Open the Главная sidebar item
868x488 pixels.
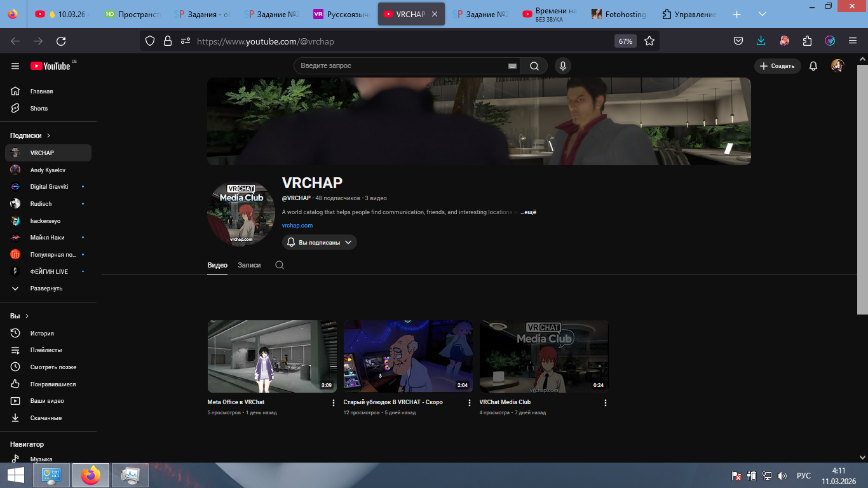click(48, 91)
